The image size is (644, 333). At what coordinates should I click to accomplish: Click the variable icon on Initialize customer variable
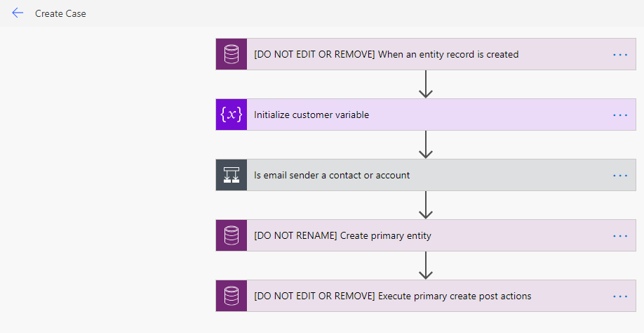coord(231,115)
